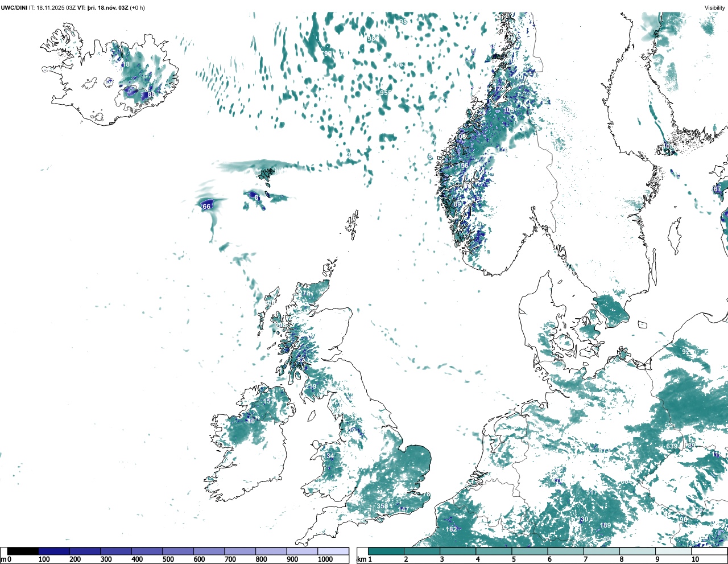This screenshot has width=728, height=564.
Task: Click the '10' tick label on kilometre scale
Action: click(695, 559)
